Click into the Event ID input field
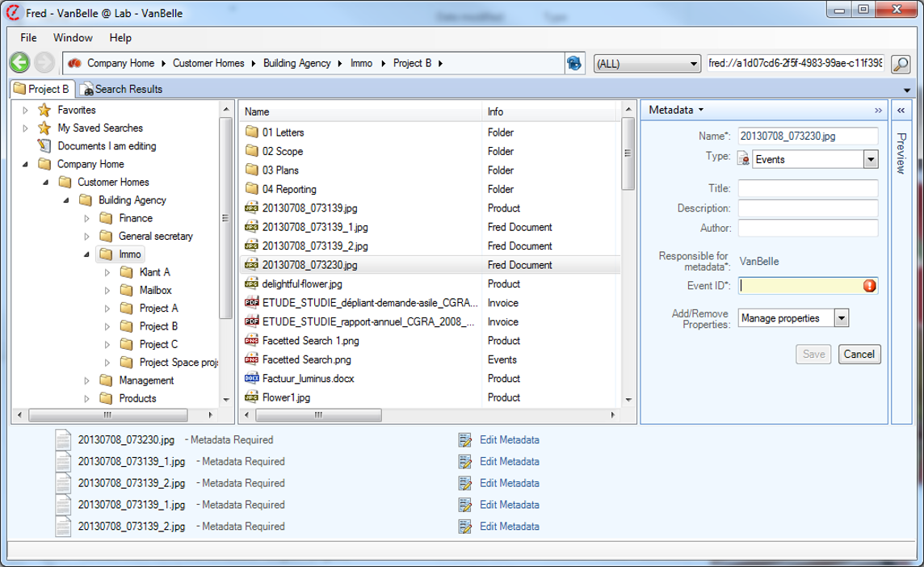 pyautogui.click(x=800, y=285)
